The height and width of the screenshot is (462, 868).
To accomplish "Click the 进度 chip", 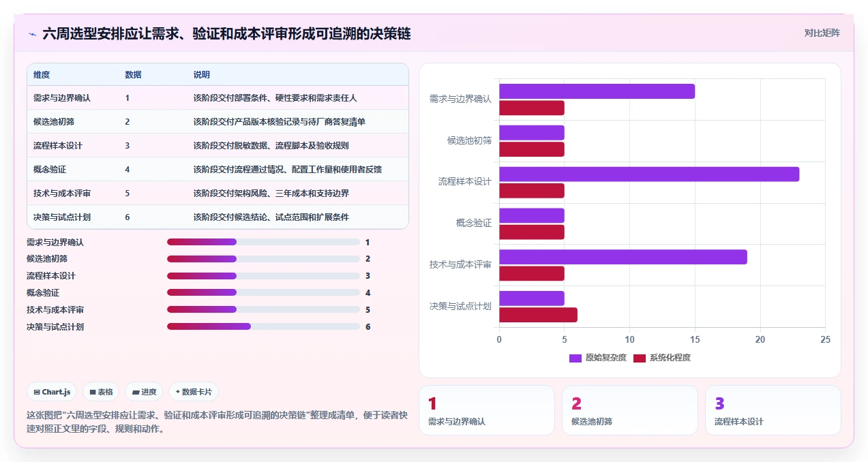I will (144, 392).
